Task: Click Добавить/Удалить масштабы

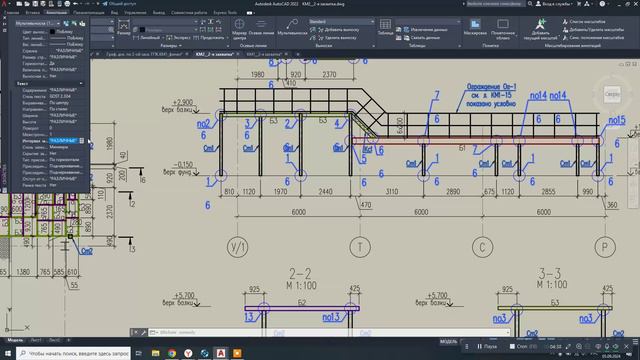Action: click(x=593, y=30)
